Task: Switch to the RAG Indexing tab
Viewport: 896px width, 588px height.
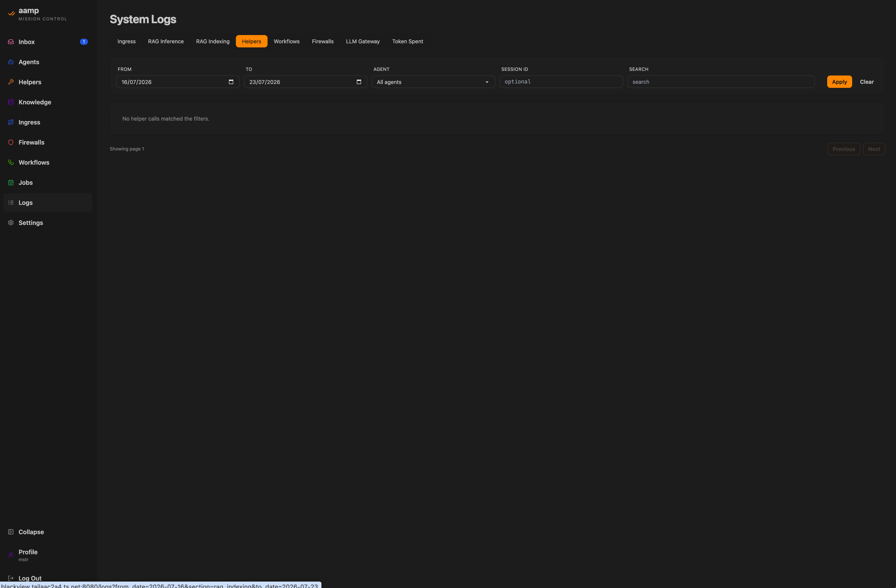Action: click(213, 41)
